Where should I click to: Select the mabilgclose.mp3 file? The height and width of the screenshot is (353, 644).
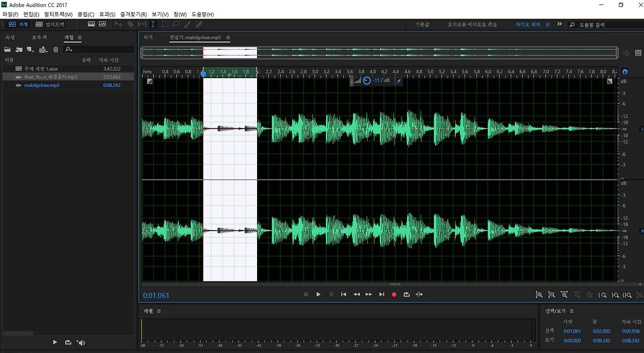(68, 85)
